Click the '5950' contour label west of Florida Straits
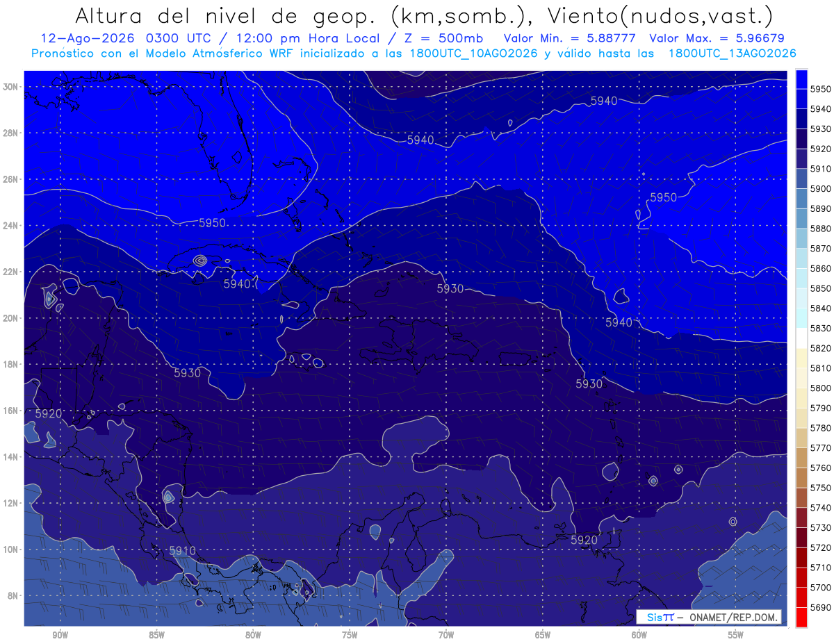 [213, 223]
